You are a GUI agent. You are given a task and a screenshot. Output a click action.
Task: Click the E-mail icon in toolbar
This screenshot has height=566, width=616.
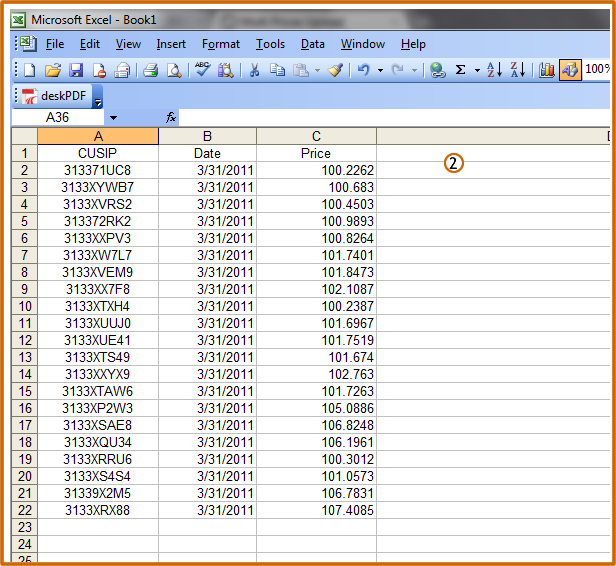click(122, 70)
